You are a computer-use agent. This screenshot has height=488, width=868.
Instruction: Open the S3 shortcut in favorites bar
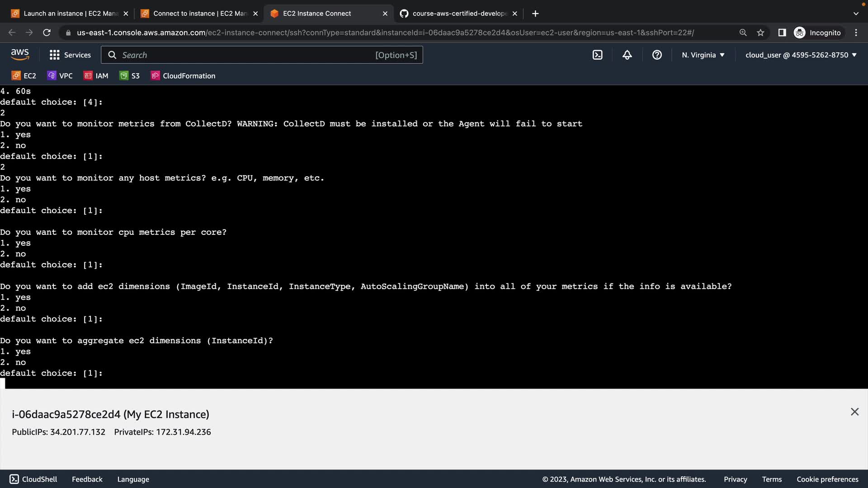click(130, 76)
